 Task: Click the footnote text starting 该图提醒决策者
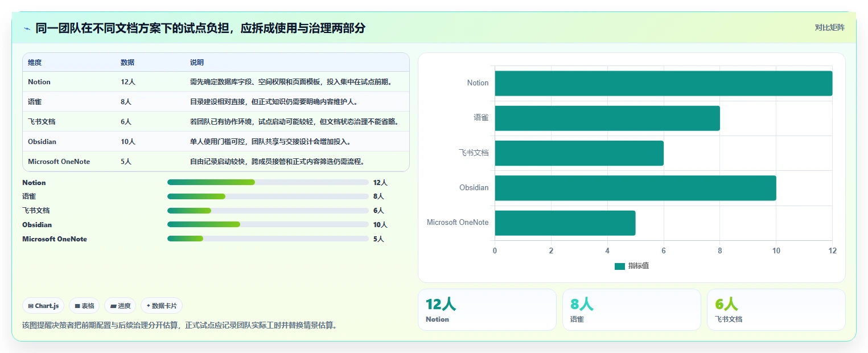[x=179, y=326]
